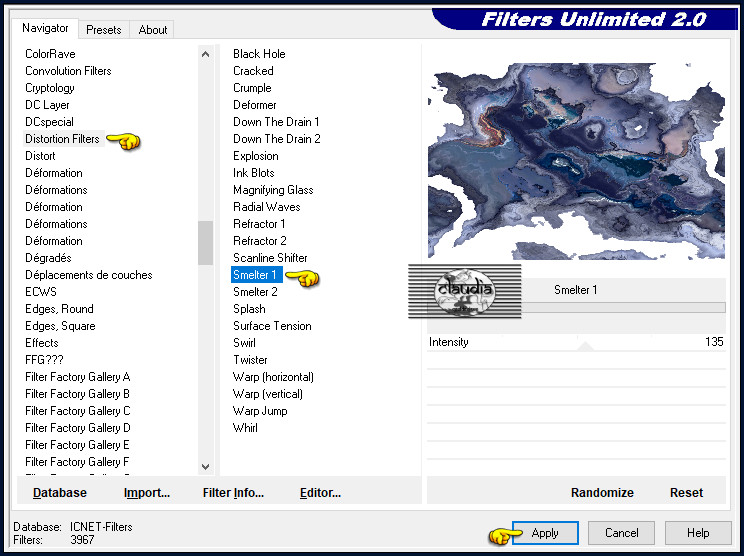The image size is (744, 556).
Task: Select DC Layer category
Action: tap(47, 105)
